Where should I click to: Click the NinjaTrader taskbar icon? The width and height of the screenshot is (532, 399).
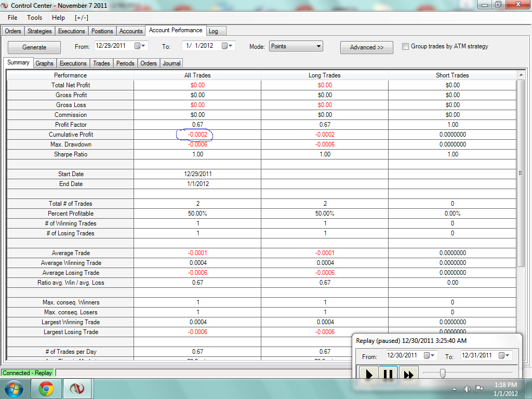[77, 389]
